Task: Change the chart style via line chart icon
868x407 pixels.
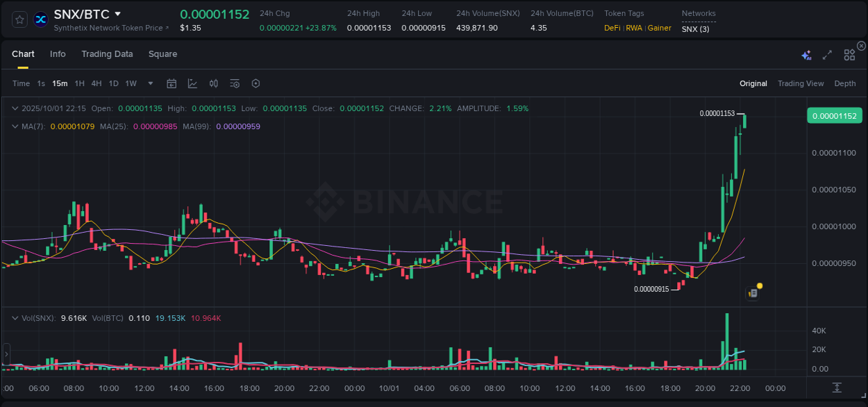Action: point(192,83)
